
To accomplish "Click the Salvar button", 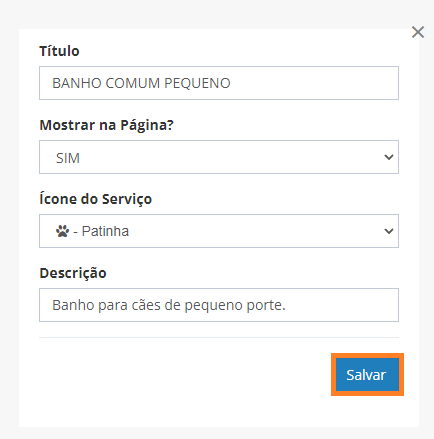I will [x=367, y=375].
